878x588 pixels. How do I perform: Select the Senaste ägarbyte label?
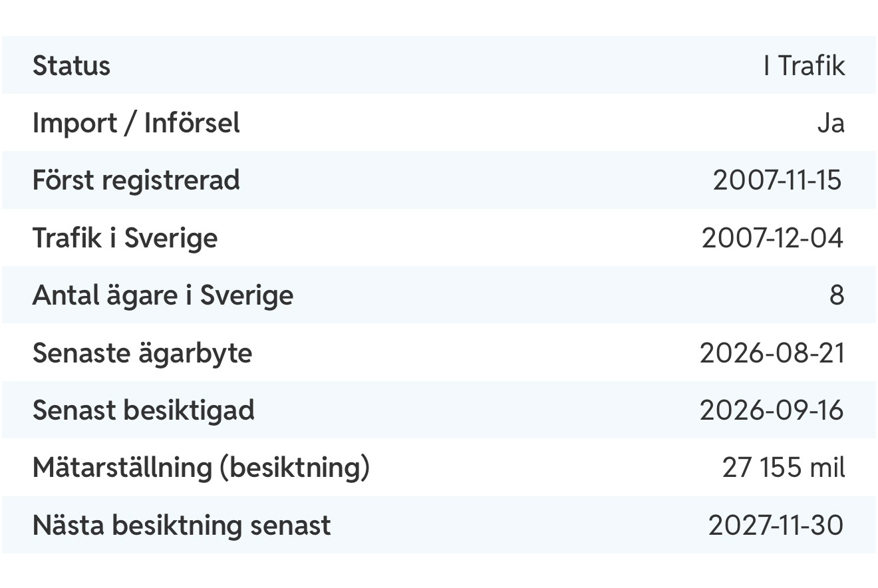click(142, 353)
